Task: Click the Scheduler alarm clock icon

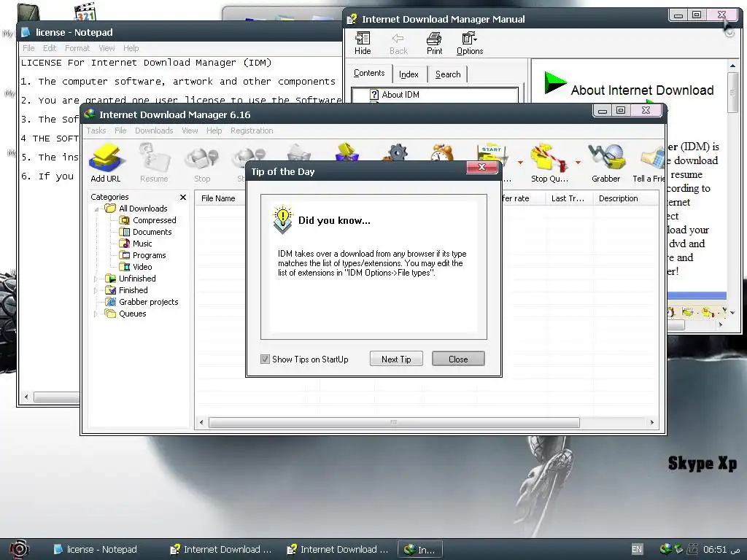Action: (x=442, y=152)
